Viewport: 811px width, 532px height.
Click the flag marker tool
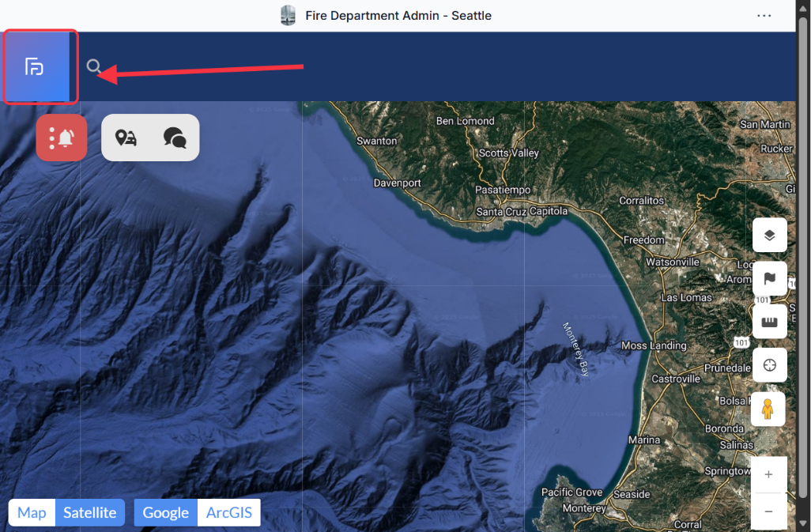tap(769, 278)
